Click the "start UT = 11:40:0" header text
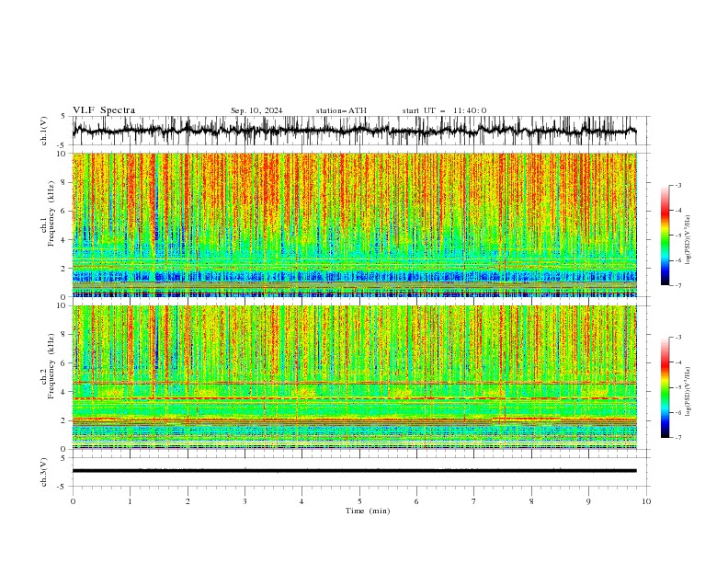The image size is (728, 563). [444, 110]
